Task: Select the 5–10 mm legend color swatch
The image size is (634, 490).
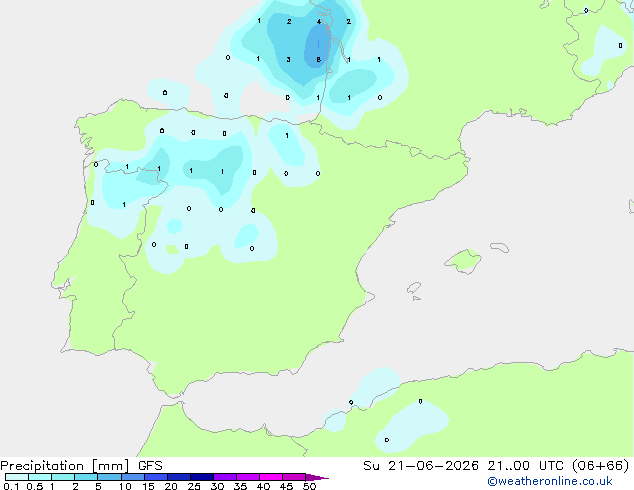Action: tap(109, 477)
